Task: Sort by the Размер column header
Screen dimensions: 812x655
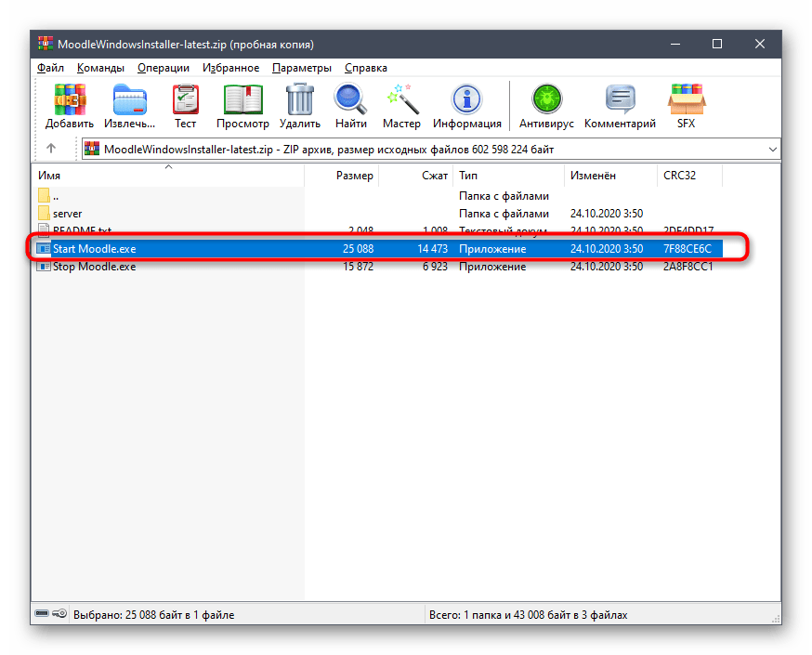Action: tap(354, 176)
